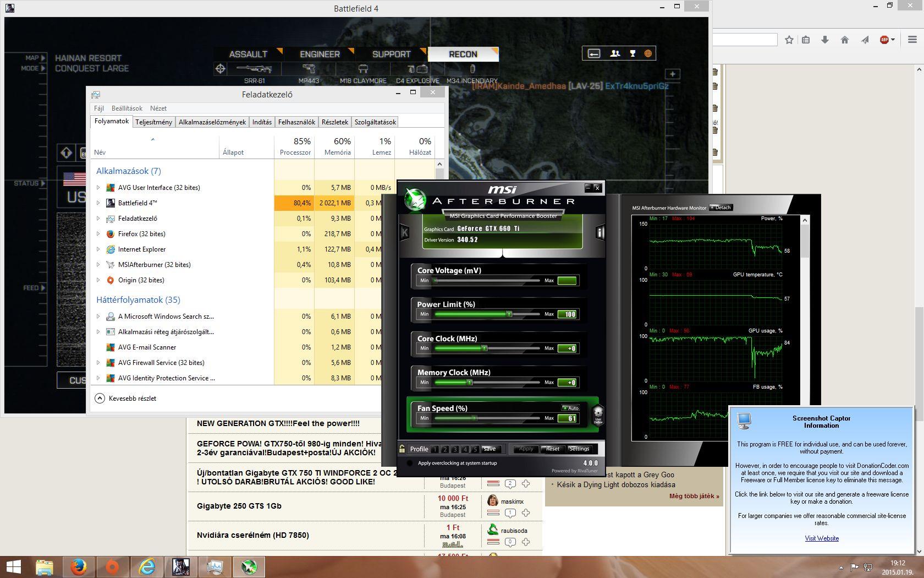Open the Firefox hamburger menu
The width and height of the screenshot is (924, 578).
912,40
